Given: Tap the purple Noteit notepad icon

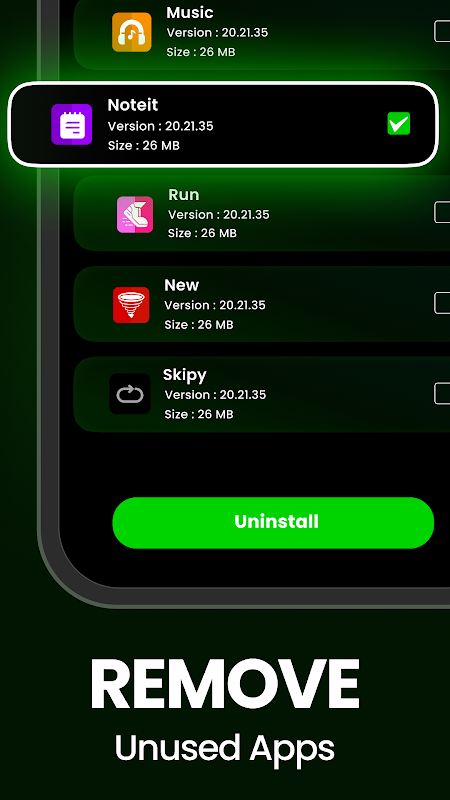Looking at the screenshot, I should coord(71,124).
